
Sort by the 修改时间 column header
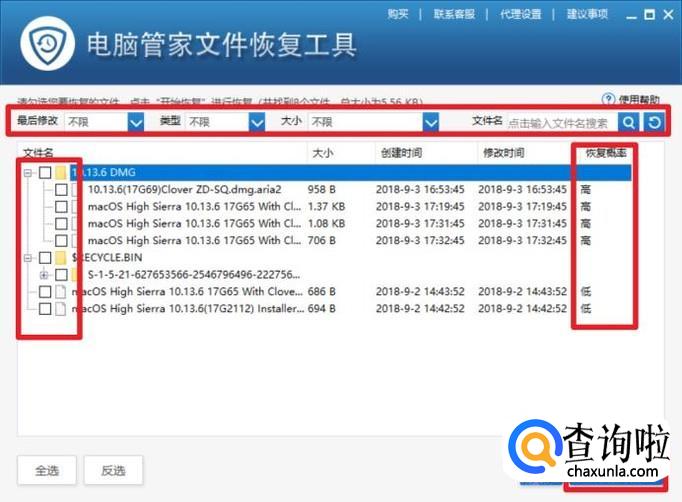pos(504,153)
